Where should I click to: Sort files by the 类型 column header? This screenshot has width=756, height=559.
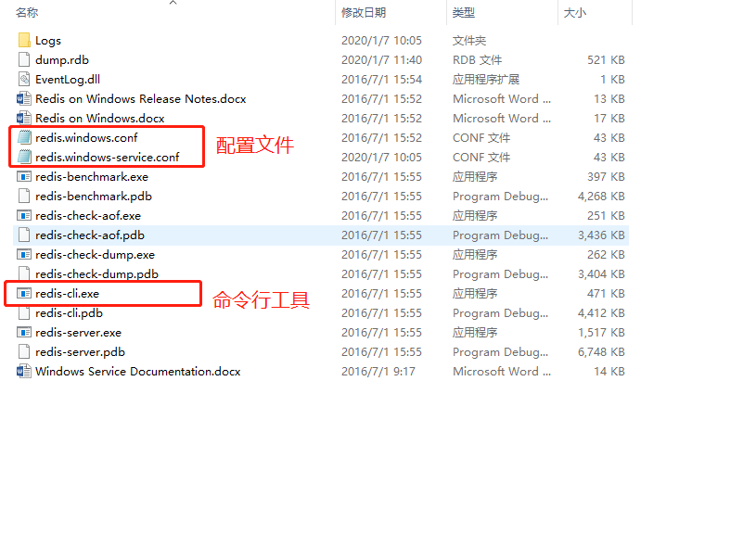(x=464, y=13)
